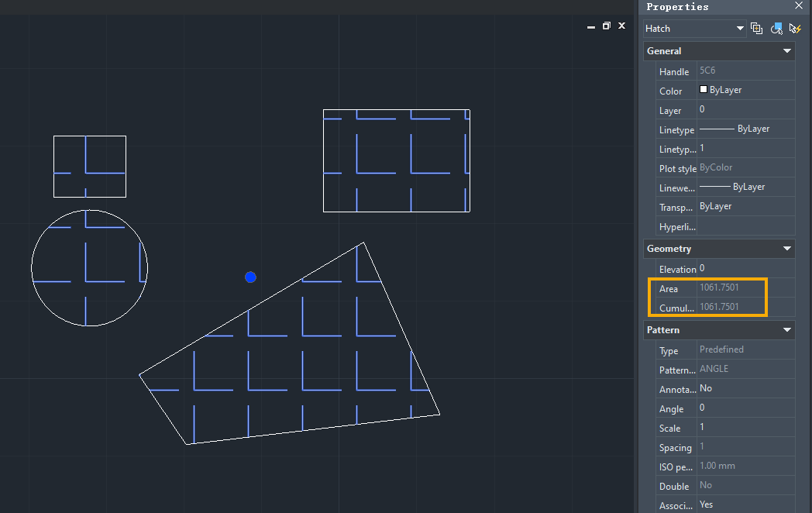The image size is (812, 513).
Task: Click the Area value 1061.7501
Action: coord(719,287)
